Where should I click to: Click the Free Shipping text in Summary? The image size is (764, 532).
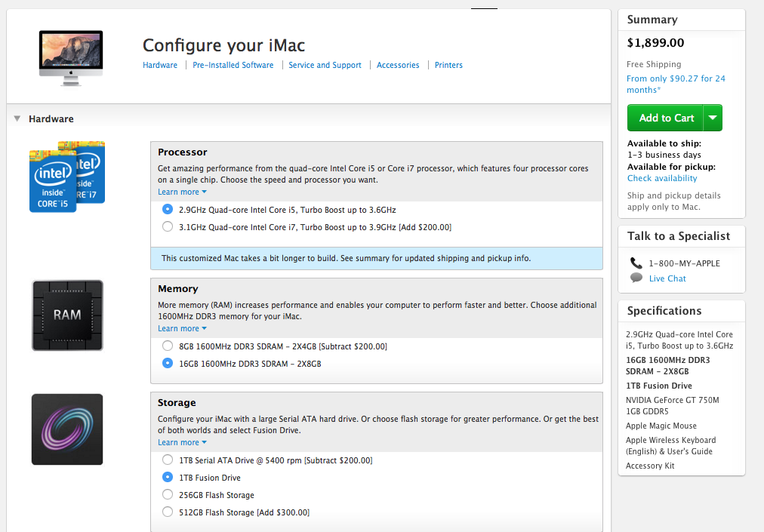(x=654, y=64)
